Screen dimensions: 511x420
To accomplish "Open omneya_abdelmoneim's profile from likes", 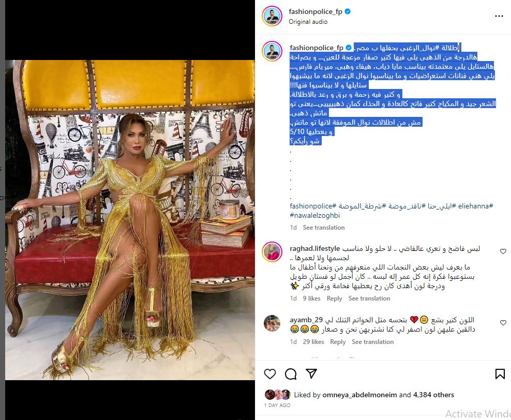I will point(359,395).
